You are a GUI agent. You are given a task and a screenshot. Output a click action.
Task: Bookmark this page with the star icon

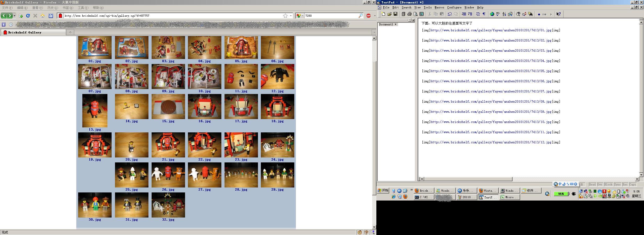point(285,16)
